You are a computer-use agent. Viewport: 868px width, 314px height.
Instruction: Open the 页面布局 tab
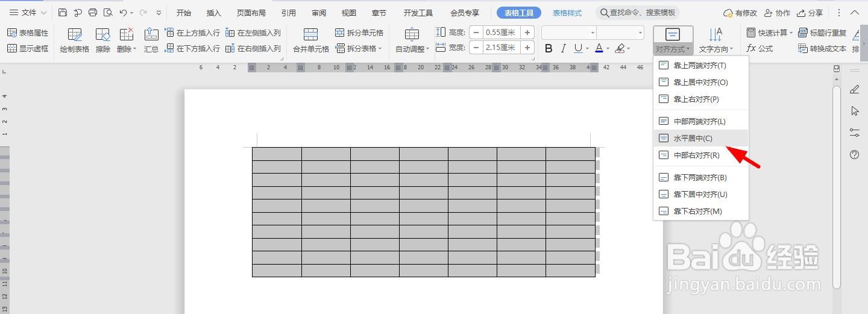(x=251, y=13)
